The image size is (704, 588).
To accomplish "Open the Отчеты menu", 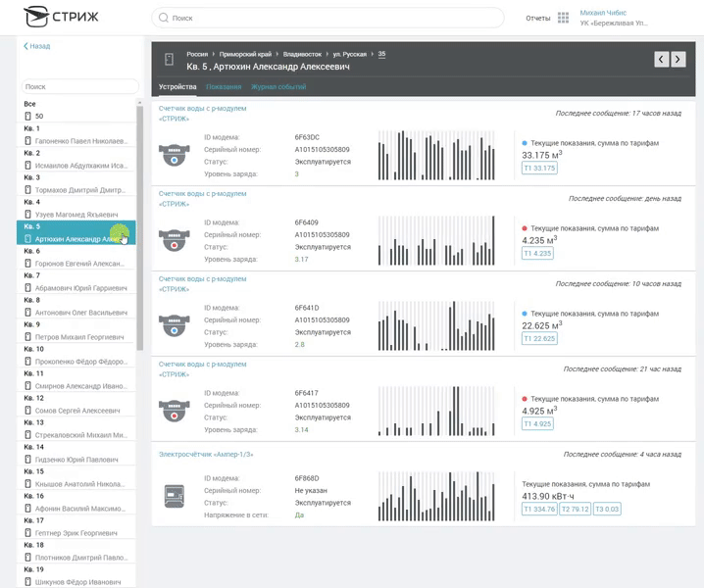I will click(538, 18).
